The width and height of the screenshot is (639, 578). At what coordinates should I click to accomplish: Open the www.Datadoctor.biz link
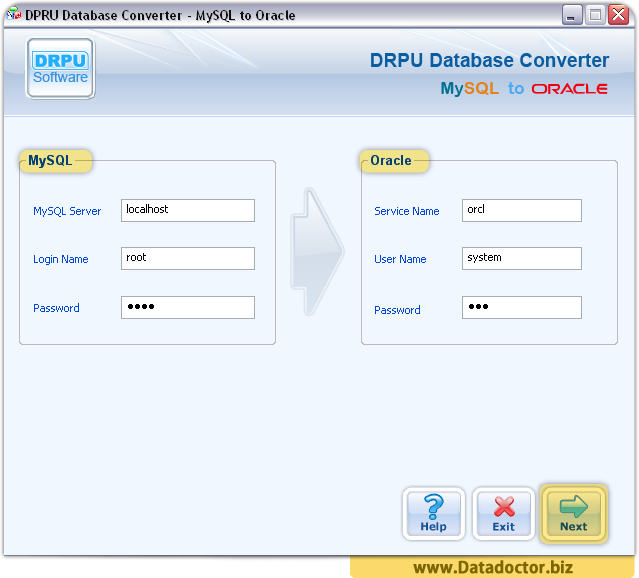tap(493, 567)
